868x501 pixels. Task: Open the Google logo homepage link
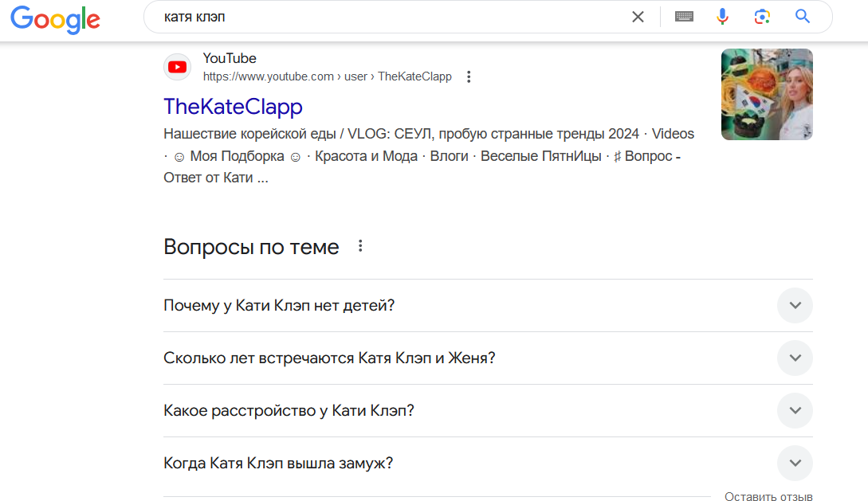pyautogui.click(x=55, y=19)
